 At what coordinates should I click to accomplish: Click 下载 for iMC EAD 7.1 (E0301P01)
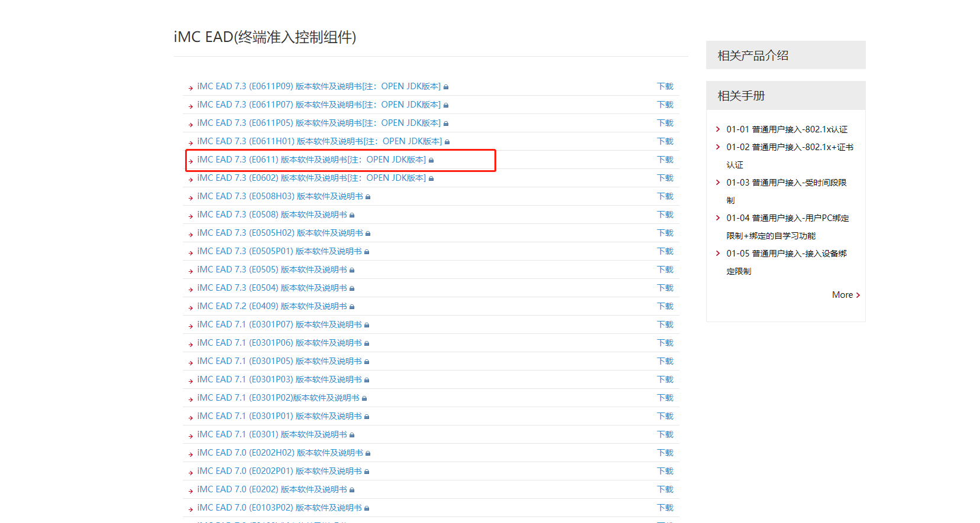[665, 416]
